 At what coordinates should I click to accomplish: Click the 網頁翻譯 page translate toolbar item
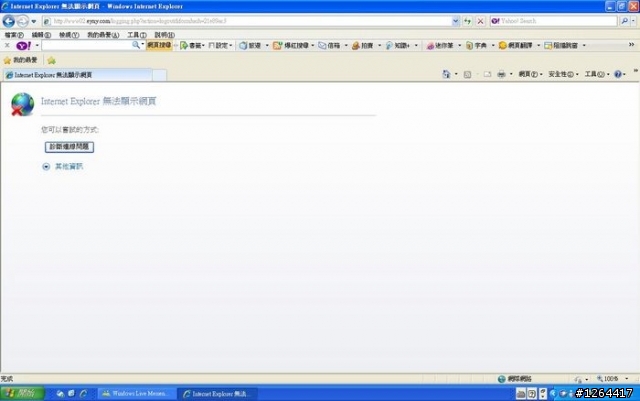[516, 45]
